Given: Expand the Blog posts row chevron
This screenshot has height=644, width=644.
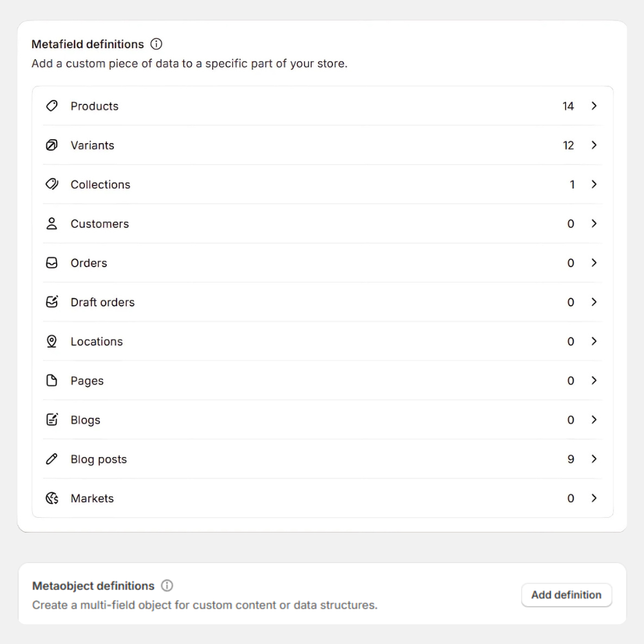Looking at the screenshot, I should pos(594,459).
